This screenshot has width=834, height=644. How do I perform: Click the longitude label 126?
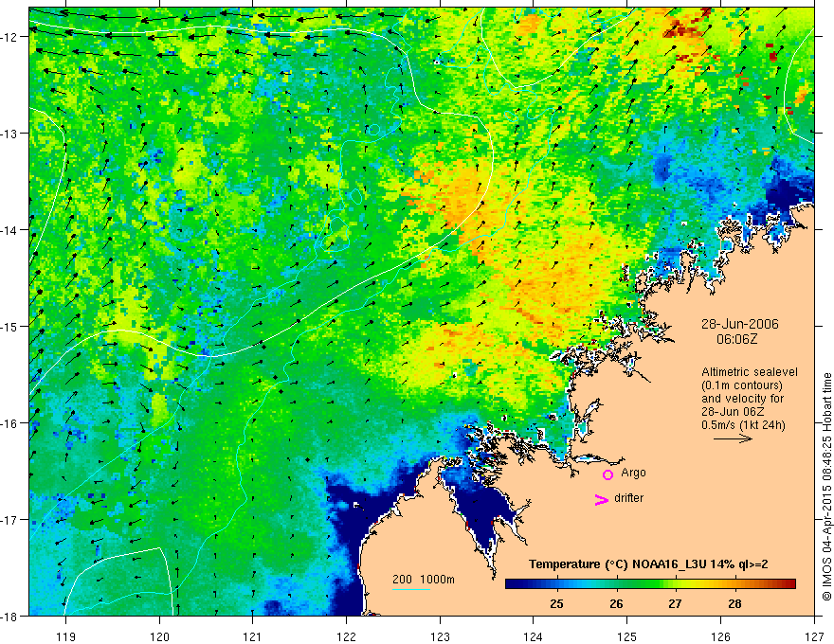pyautogui.click(x=720, y=636)
